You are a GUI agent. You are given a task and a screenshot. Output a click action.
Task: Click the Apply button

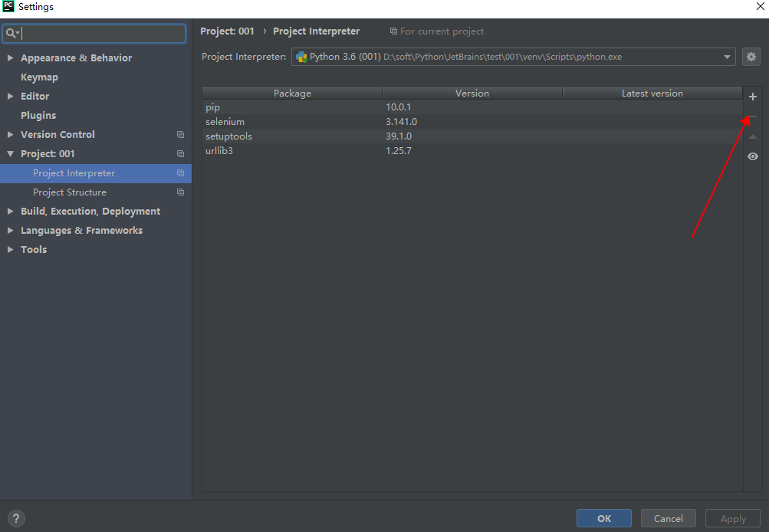(x=733, y=518)
